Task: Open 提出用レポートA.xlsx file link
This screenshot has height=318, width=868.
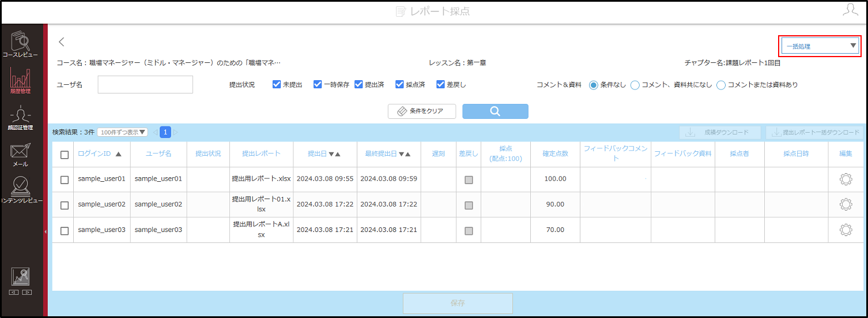Action: pos(261,230)
